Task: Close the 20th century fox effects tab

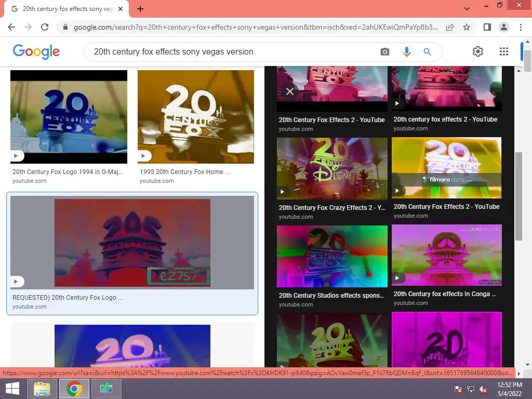Action: point(121,9)
